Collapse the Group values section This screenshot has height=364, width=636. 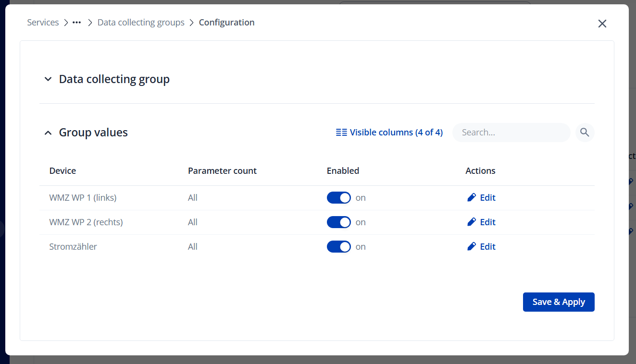click(48, 133)
